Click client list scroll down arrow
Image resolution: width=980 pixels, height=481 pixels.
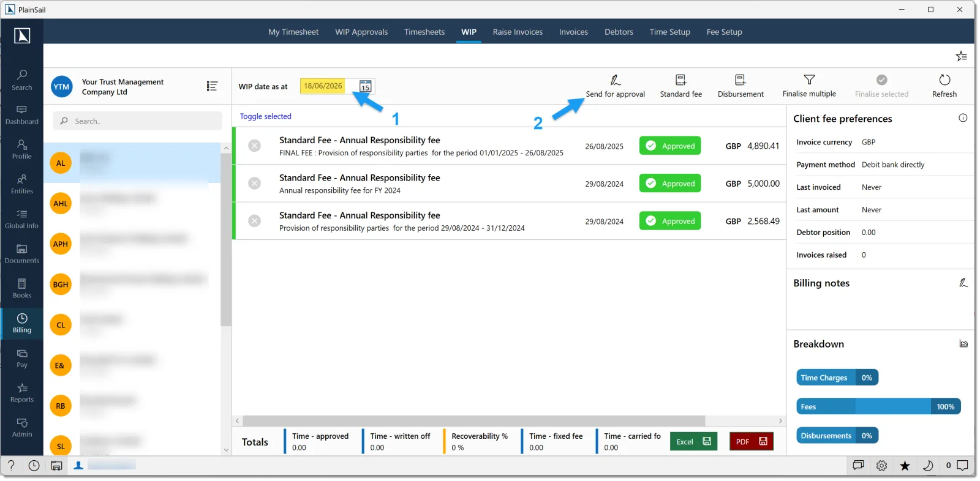click(x=226, y=450)
